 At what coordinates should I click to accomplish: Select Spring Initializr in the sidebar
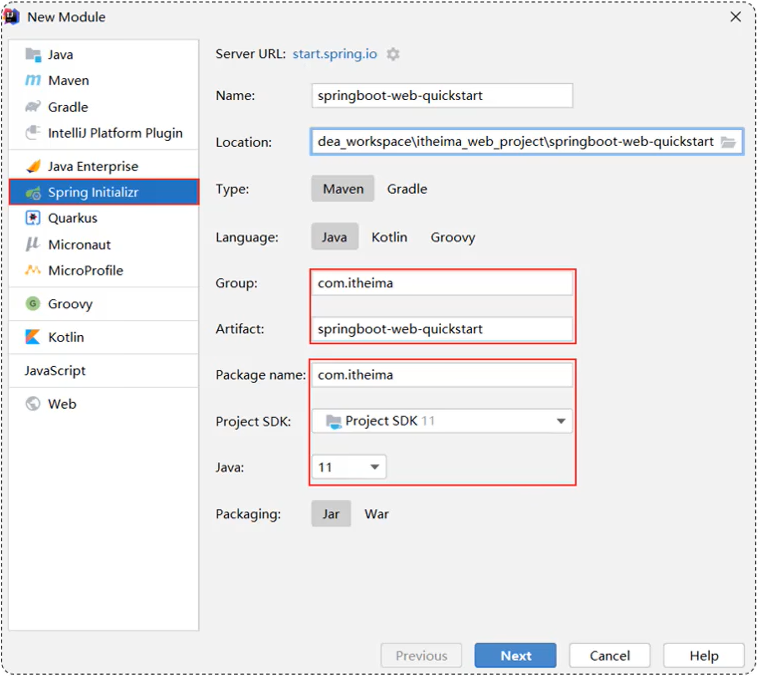click(x=104, y=192)
